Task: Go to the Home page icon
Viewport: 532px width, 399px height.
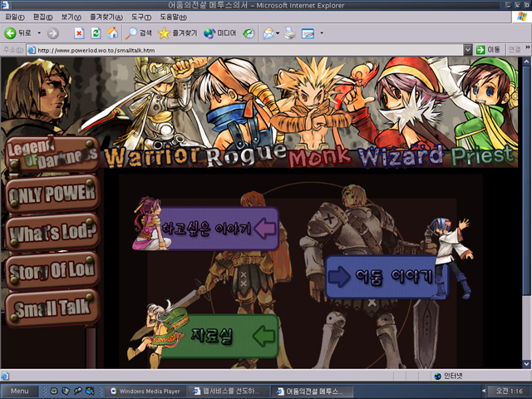Action: click(112, 33)
